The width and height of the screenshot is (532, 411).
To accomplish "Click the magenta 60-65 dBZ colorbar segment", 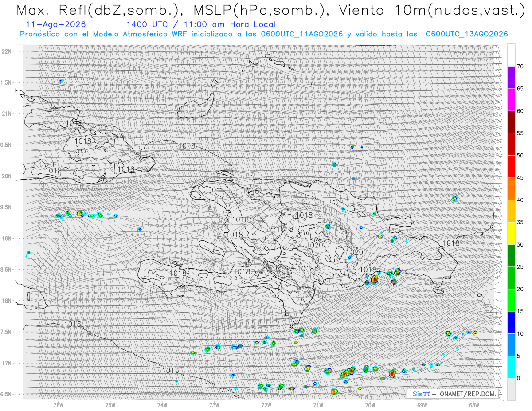I will pyautogui.click(x=511, y=100).
